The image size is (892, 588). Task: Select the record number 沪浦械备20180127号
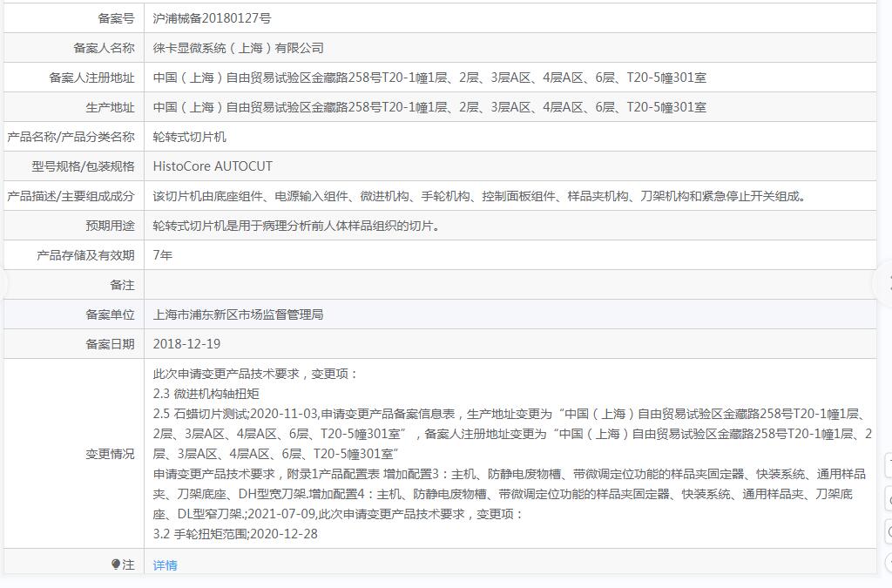coord(212,18)
